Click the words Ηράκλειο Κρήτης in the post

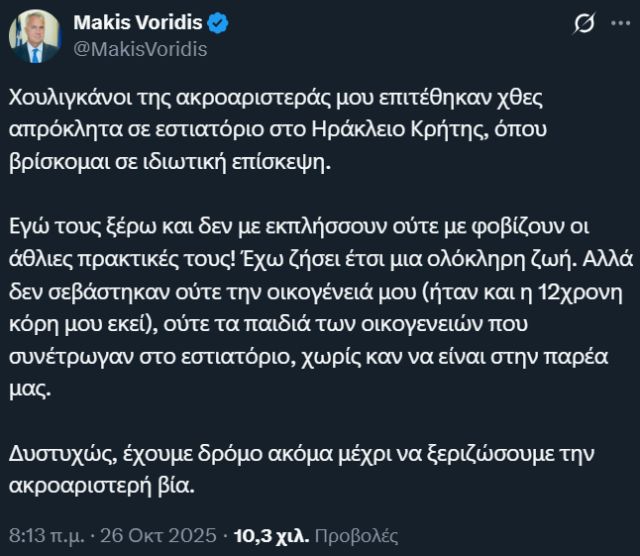[x=418, y=130]
